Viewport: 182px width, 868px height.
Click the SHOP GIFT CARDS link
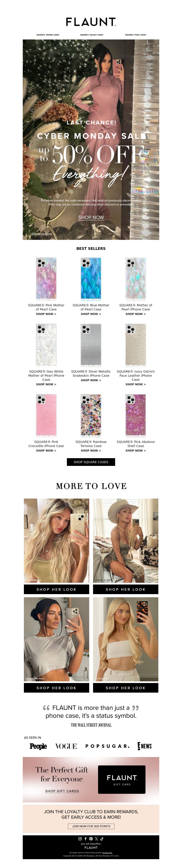(x=62, y=791)
